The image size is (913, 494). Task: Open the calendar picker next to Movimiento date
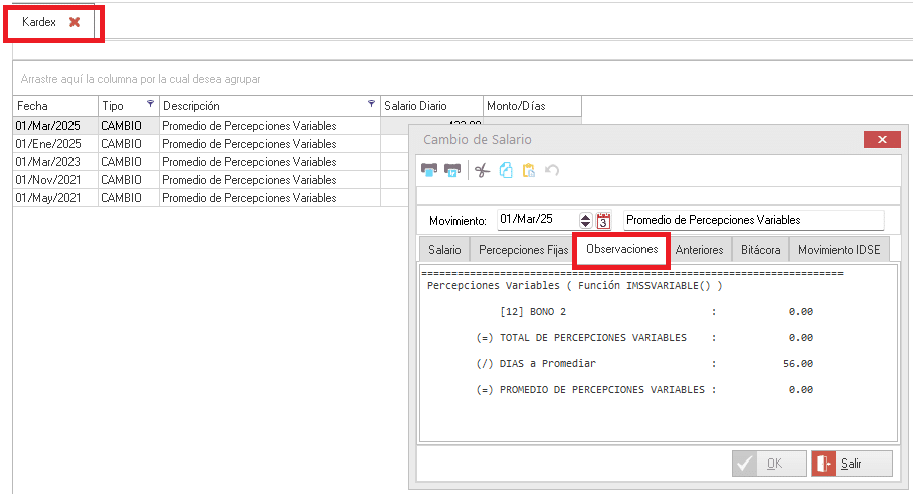[x=603, y=220]
